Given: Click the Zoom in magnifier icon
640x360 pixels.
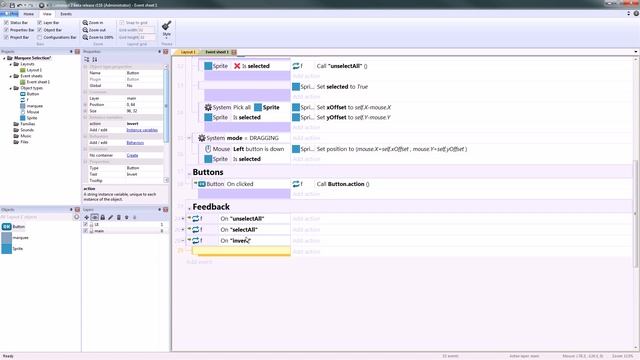Looking at the screenshot, I should [85, 23].
